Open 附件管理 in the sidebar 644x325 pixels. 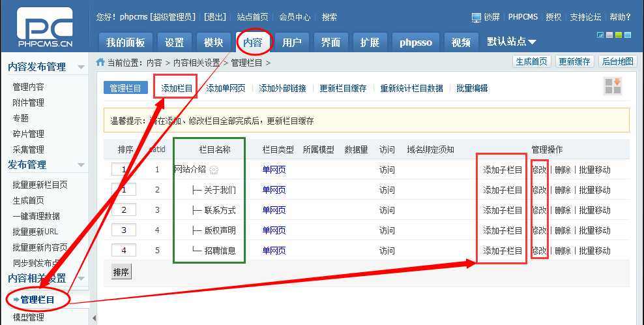tap(28, 102)
